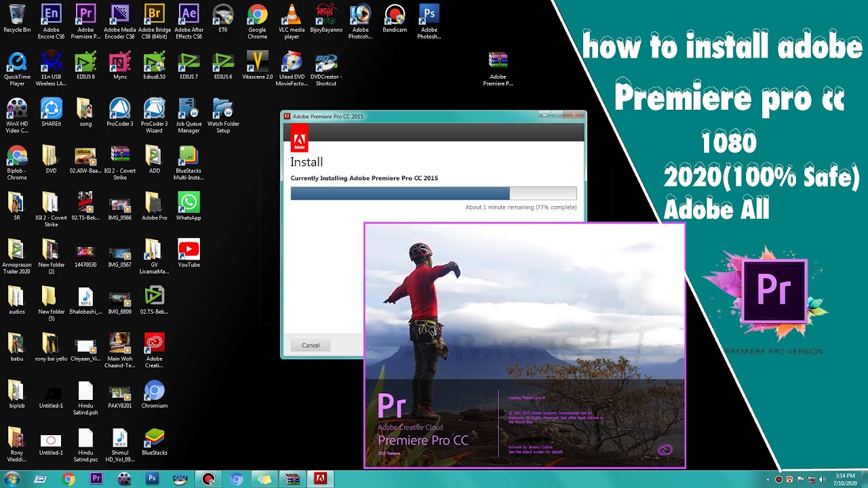Select the DVD folder icon
868x488 pixels.
[51, 159]
